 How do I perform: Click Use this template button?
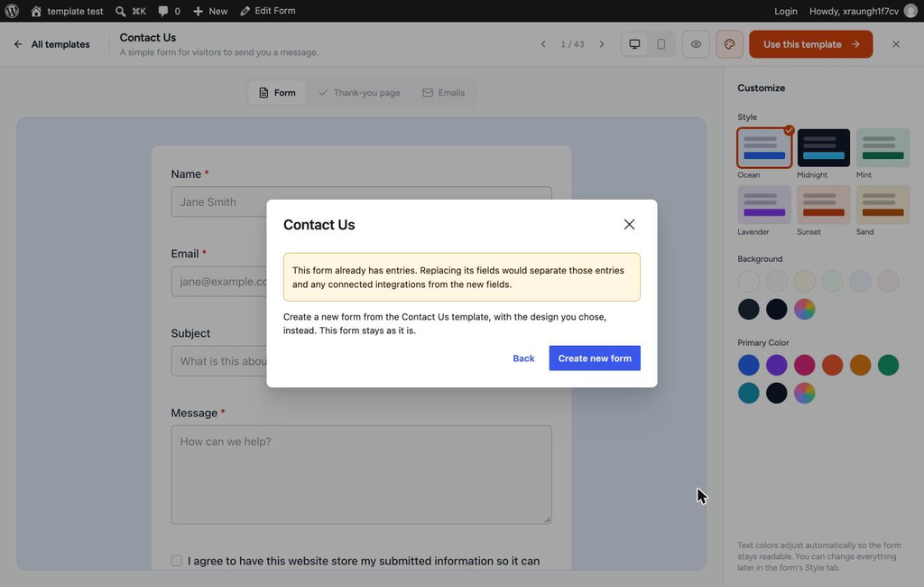(x=811, y=44)
